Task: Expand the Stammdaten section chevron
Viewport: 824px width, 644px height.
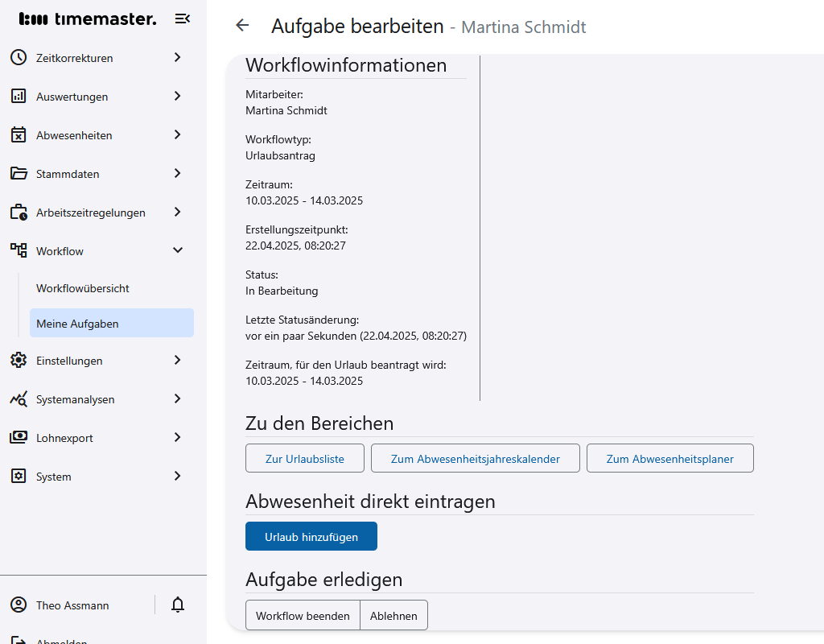Action: click(178, 173)
